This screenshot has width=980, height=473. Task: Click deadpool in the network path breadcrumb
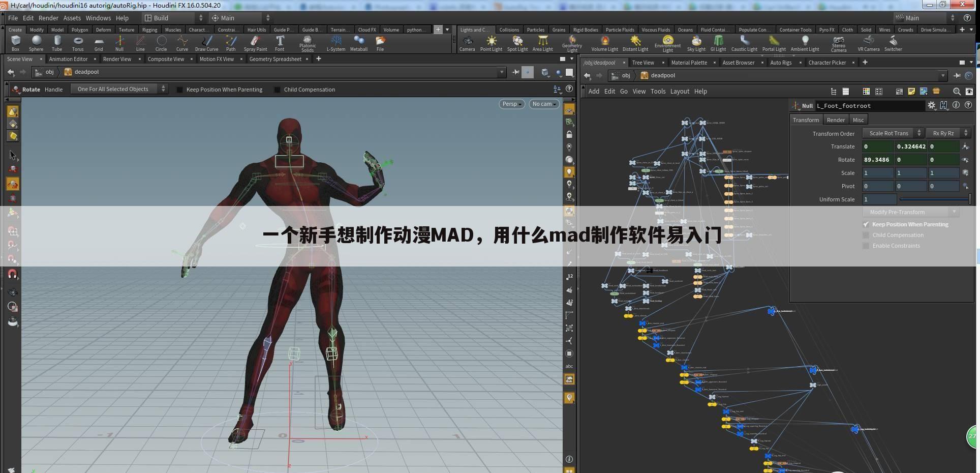(663, 75)
